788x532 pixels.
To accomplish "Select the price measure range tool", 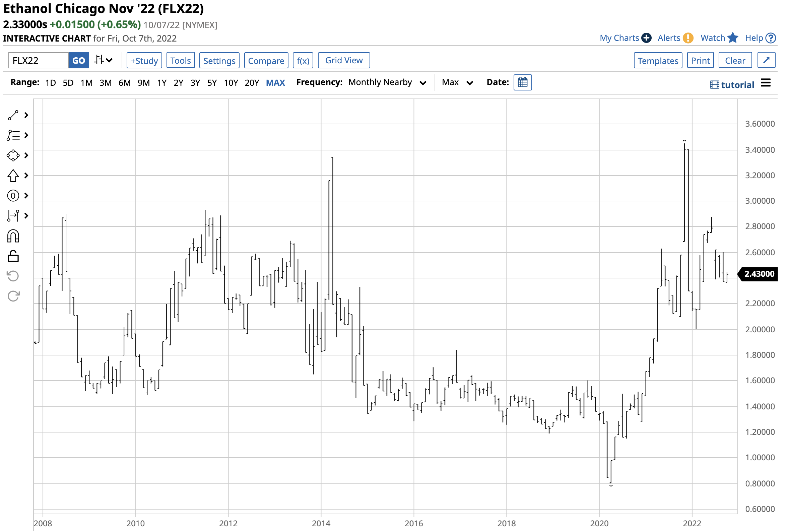I will 13,216.
